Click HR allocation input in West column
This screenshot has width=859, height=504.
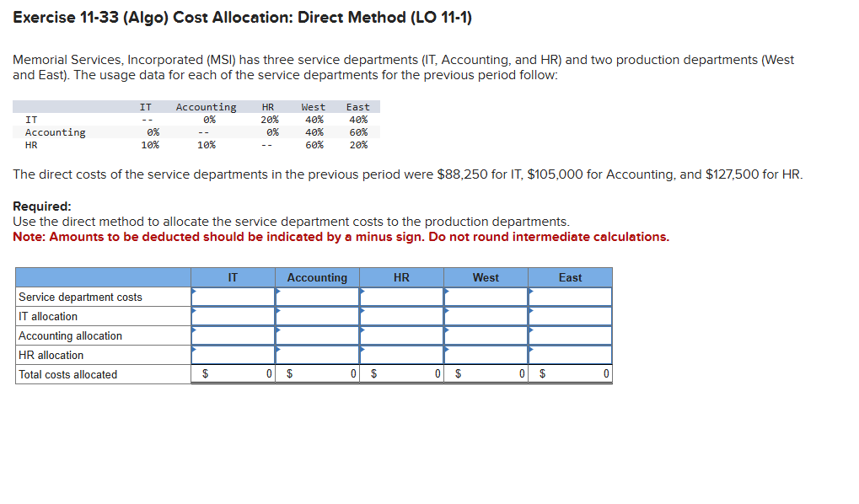[486, 354]
